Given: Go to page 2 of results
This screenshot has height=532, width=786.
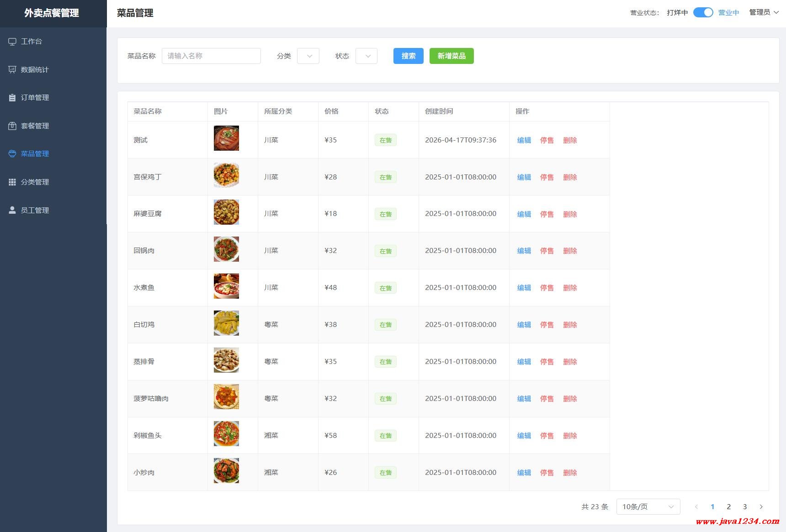Looking at the screenshot, I should pyautogui.click(x=728, y=506).
